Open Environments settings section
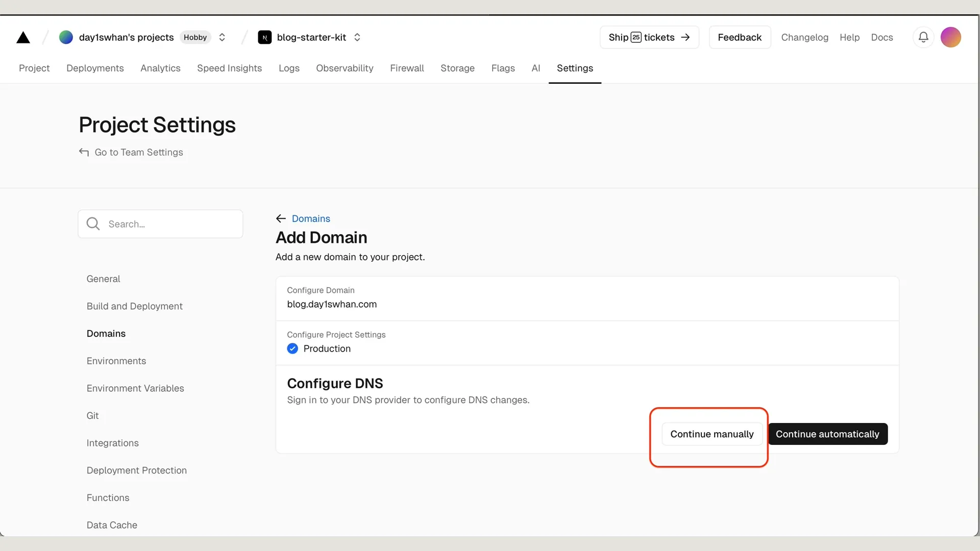Screen dimensions: 980x551 116,361
